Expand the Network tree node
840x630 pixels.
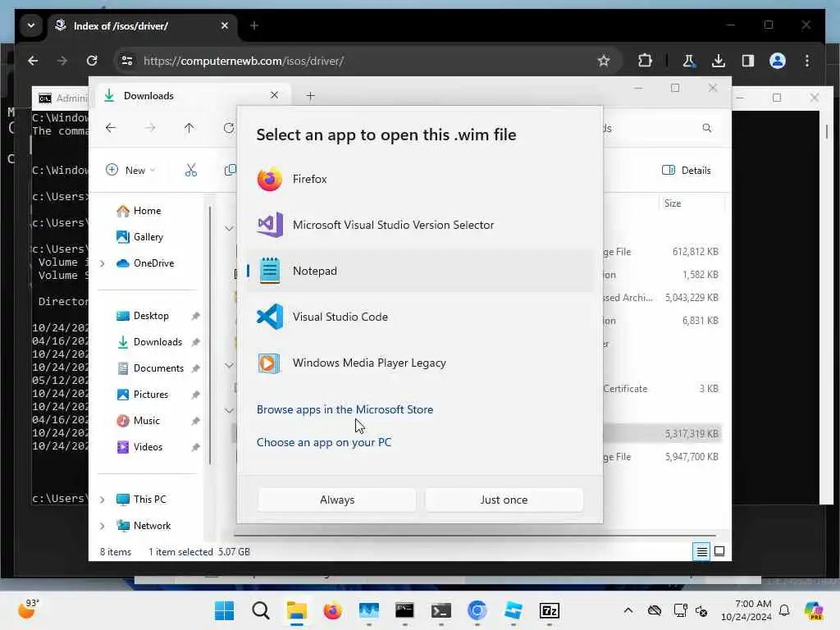(x=103, y=526)
